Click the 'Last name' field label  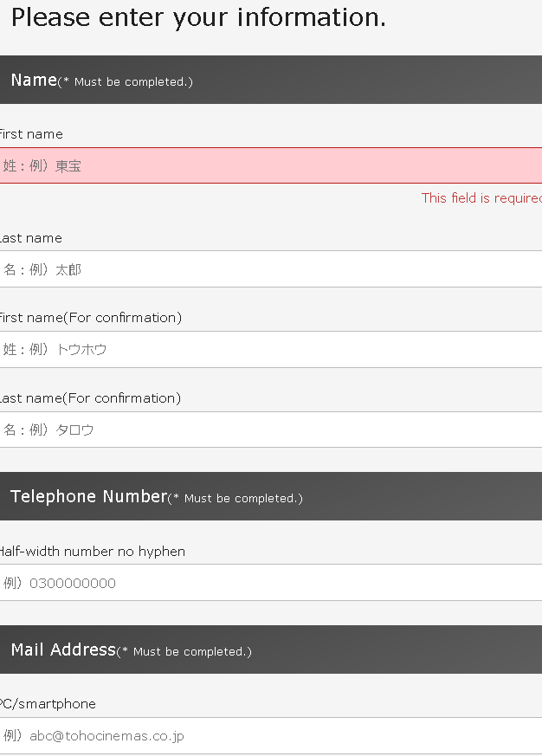pyautogui.click(x=30, y=238)
